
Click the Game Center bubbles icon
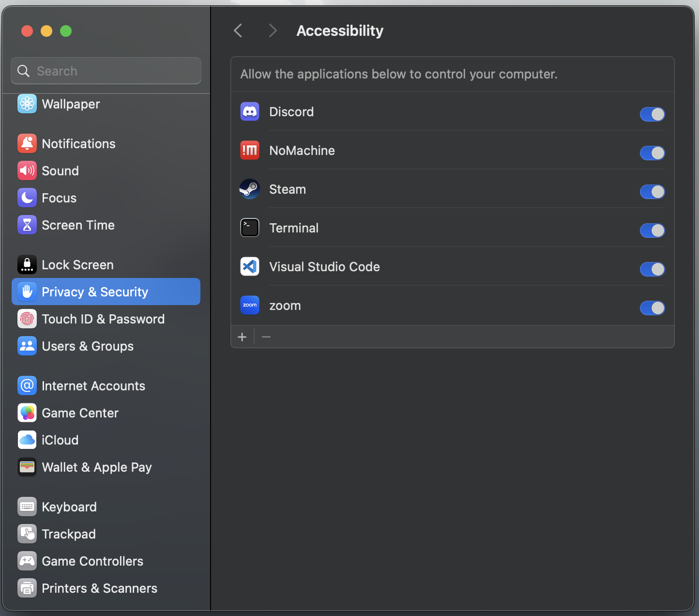[x=27, y=413]
